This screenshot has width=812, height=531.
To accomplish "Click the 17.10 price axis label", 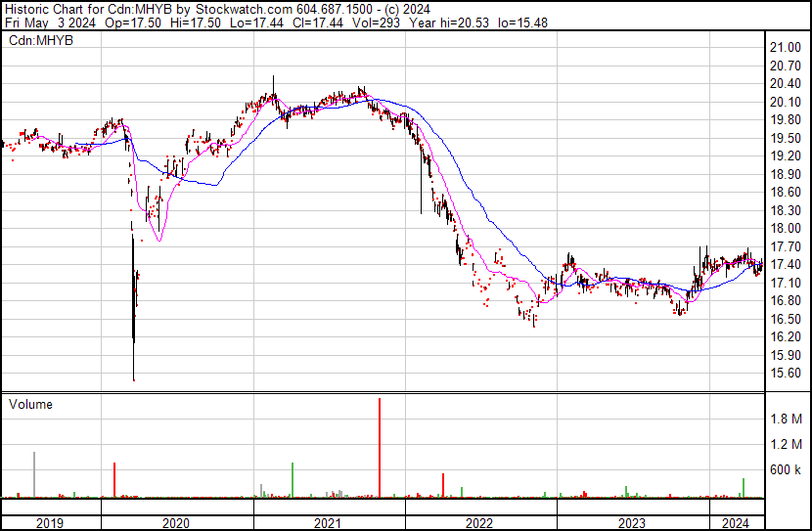I will [785, 283].
